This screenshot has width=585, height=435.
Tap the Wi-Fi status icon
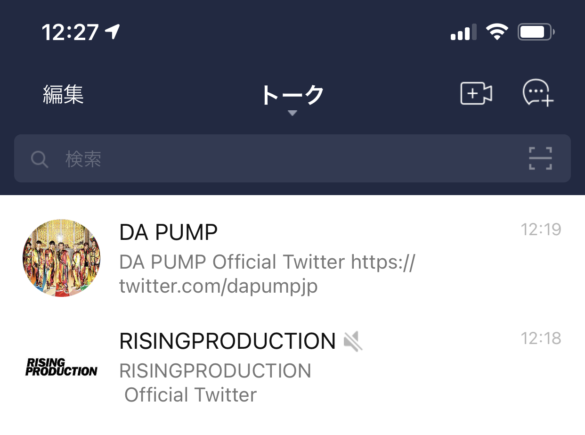pyautogui.click(x=497, y=32)
